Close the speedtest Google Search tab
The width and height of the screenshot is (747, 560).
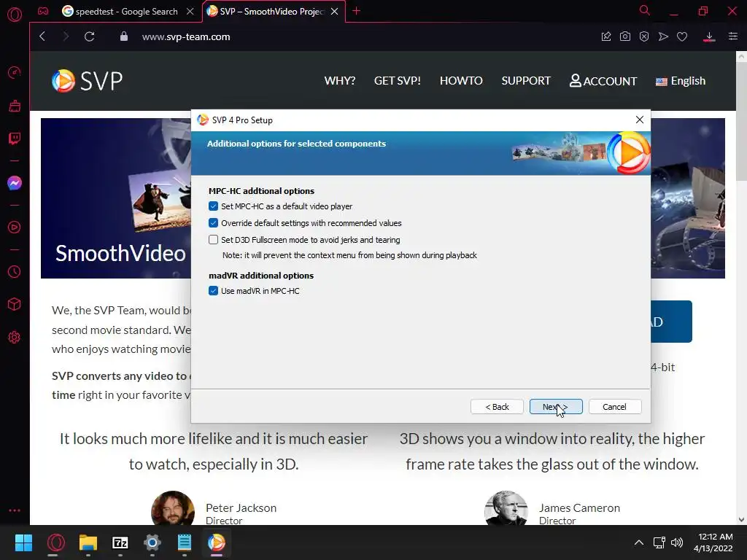pos(190,11)
